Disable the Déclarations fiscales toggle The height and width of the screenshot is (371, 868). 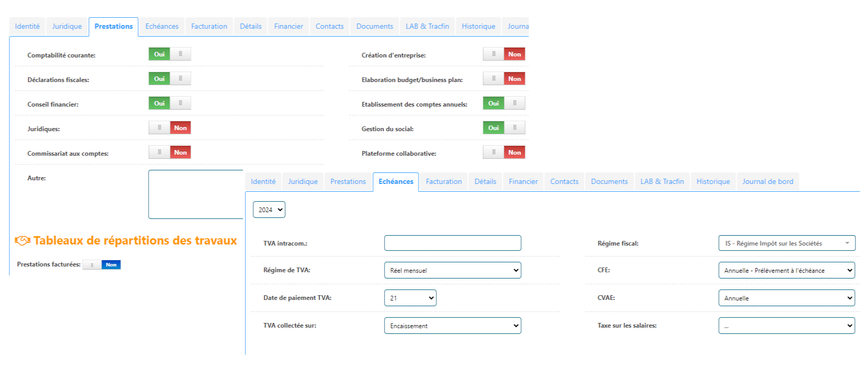pos(170,79)
